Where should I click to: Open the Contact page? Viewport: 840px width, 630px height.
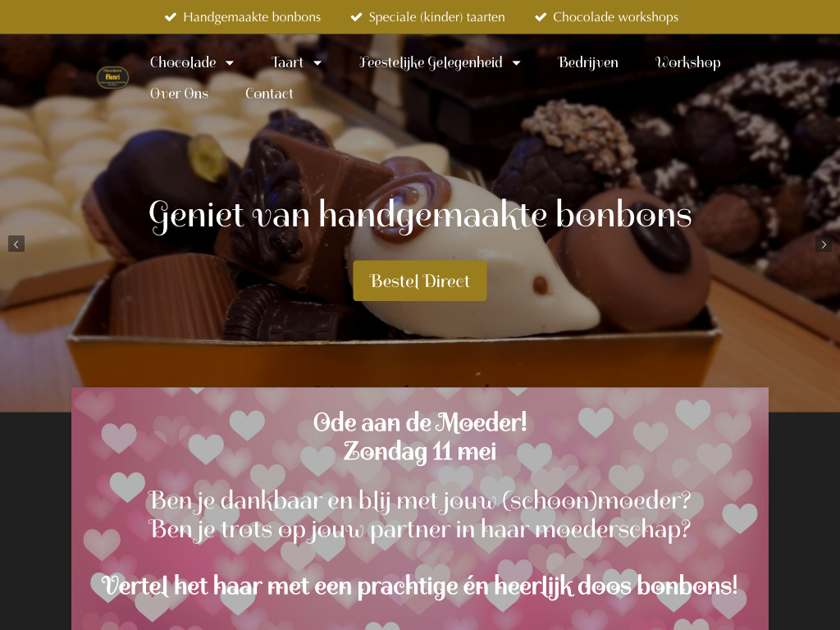[x=269, y=94]
